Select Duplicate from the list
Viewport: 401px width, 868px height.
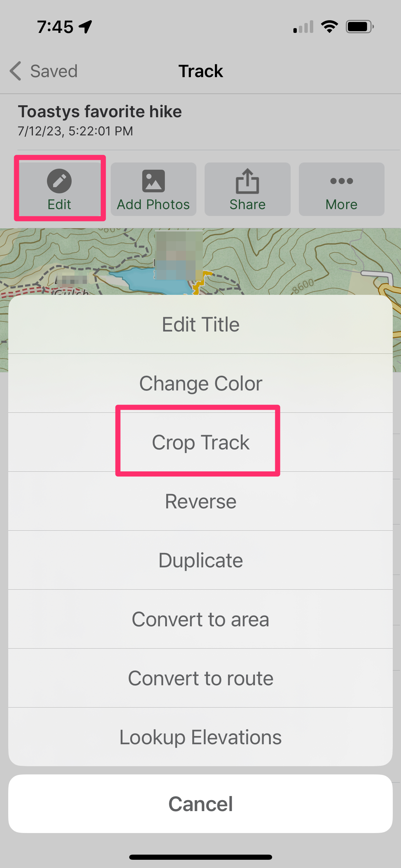click(x=200, y=560)
